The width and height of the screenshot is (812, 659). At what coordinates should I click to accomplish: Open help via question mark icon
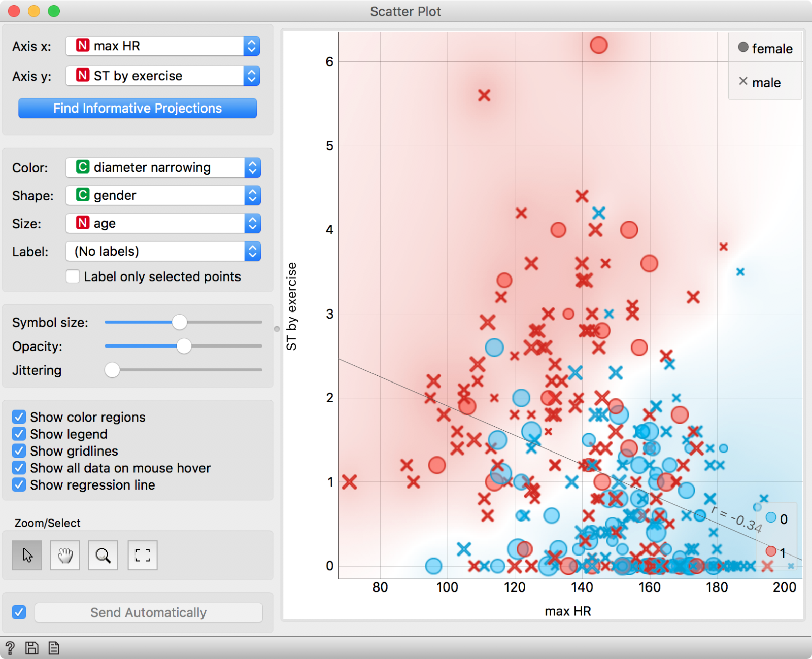pos(10,648)
